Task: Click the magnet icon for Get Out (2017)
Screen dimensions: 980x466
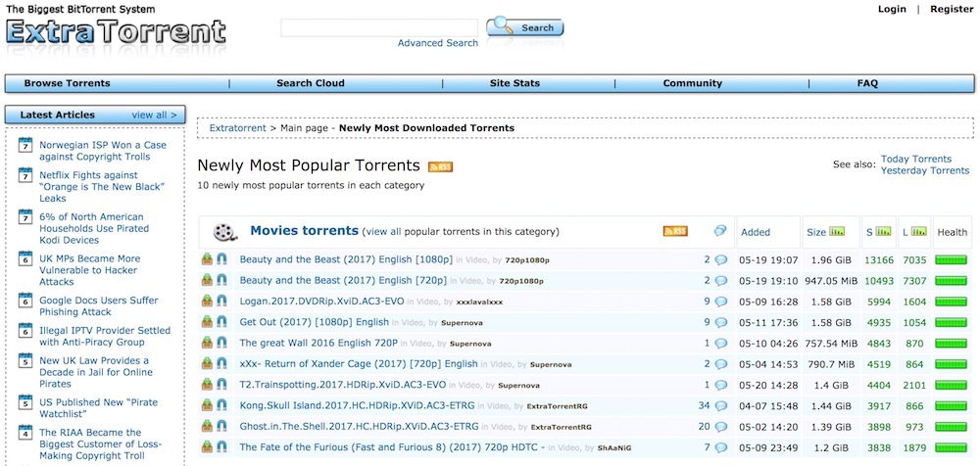Action: point(221,322)
